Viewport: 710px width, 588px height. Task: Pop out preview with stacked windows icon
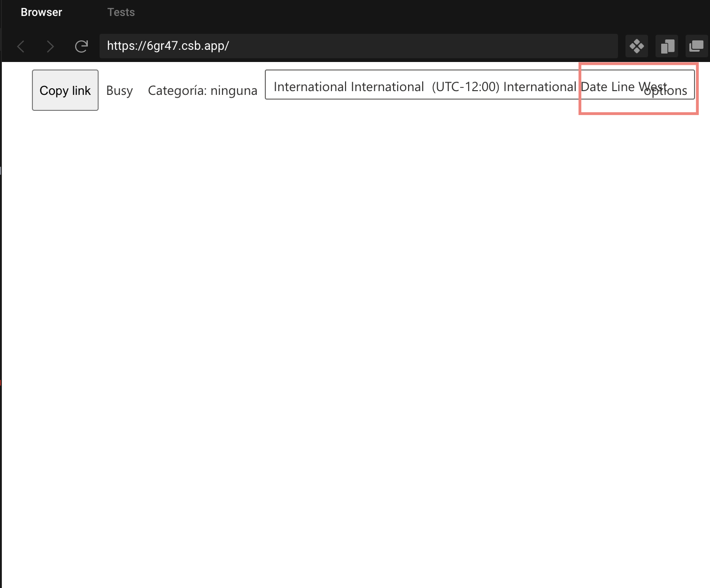[x=696, y=46]
